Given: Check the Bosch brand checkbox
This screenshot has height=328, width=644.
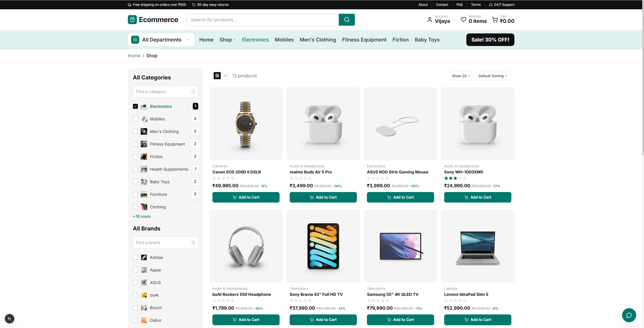Looking at the screenshot, I should click(135, 308).
